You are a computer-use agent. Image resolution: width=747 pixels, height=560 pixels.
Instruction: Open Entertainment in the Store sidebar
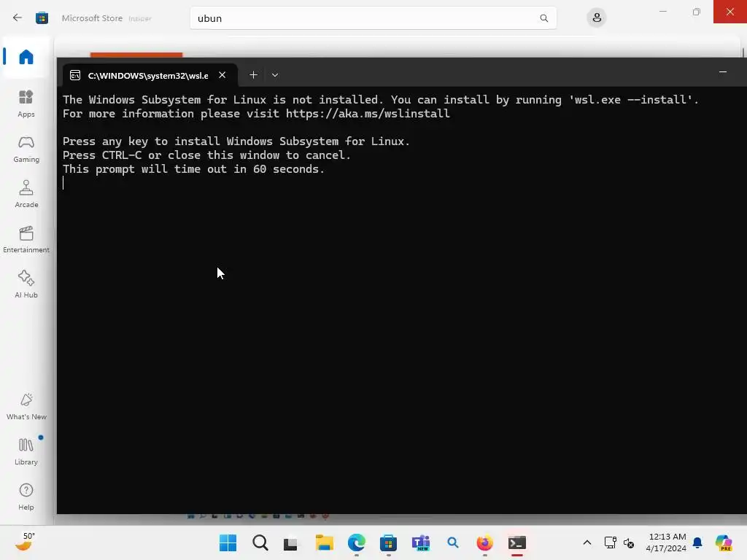click(x=26, y=239)
